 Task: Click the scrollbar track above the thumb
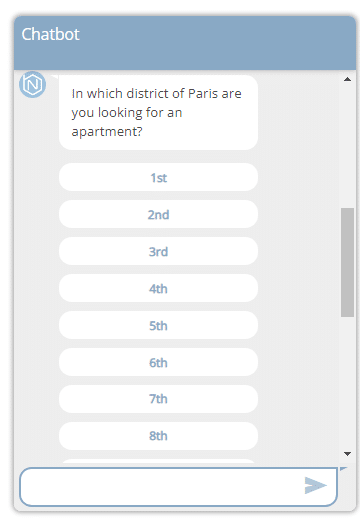click(x=347, y=146)
